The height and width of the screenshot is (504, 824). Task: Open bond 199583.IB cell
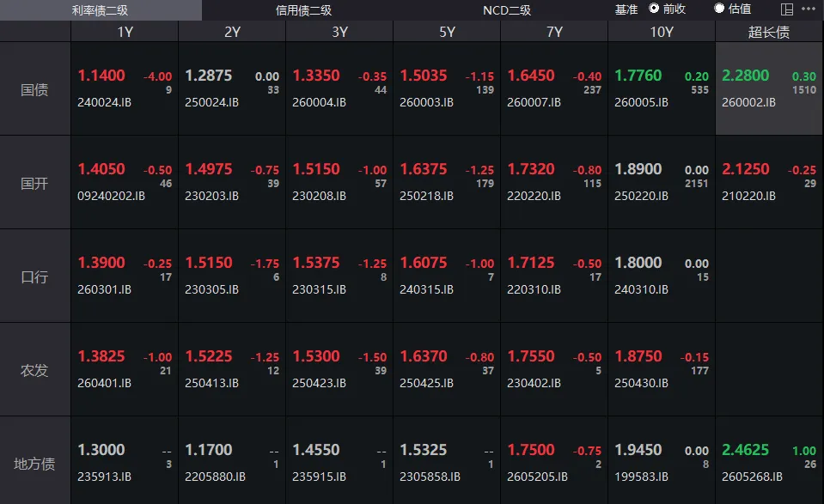pyautogui.click(x=662, y=460)
